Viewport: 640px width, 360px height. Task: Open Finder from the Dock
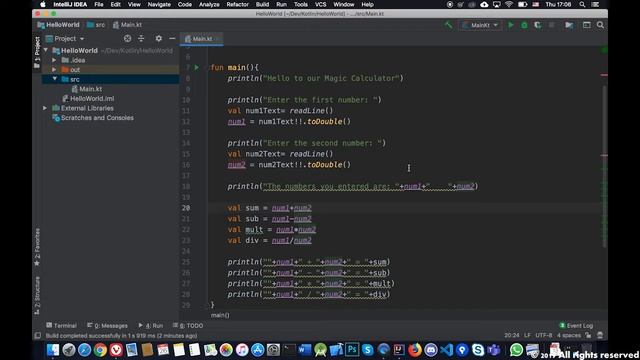[53, 350]
